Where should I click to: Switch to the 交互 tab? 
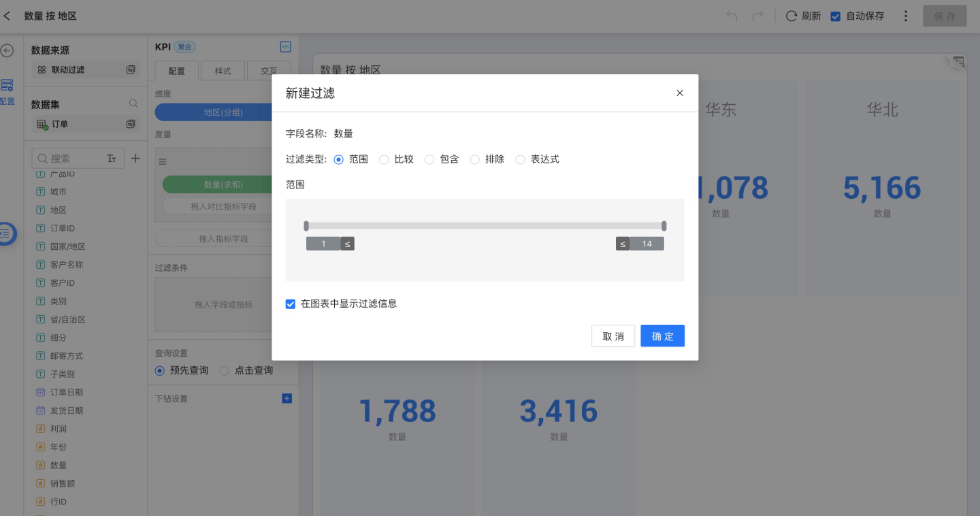[269, 71]
